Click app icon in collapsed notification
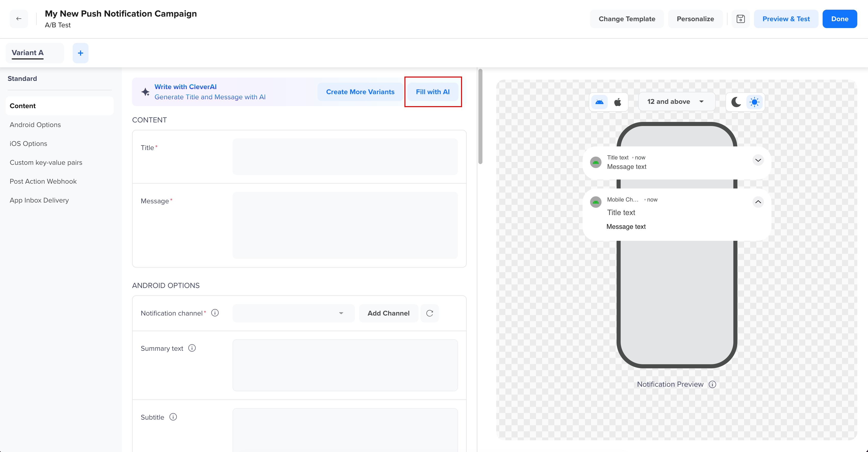Image resolution: width=868 pixels, height=452 pixels. click(596, 162)
